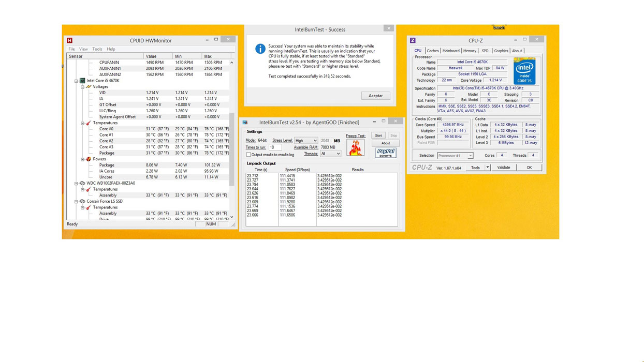Click the Validate button in CPU-Z
The image size is (644, 362).
503,168
